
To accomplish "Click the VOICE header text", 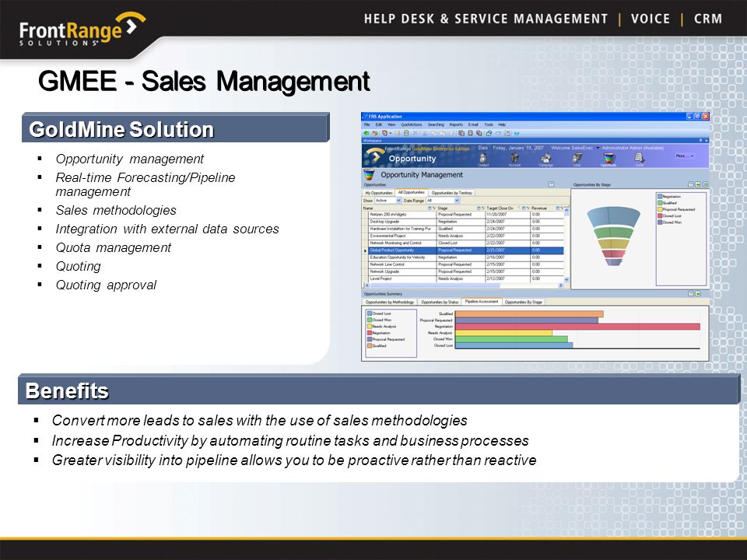I will click(x=651, y=19).
